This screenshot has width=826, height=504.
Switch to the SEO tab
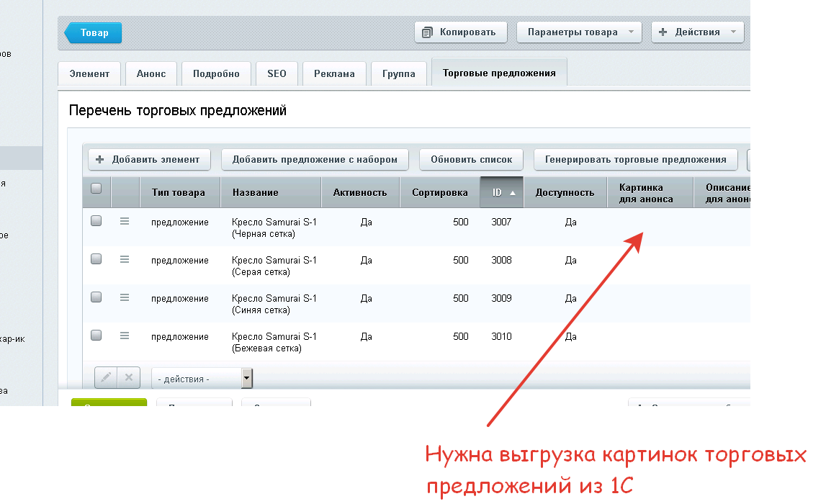tap(277, 73)
